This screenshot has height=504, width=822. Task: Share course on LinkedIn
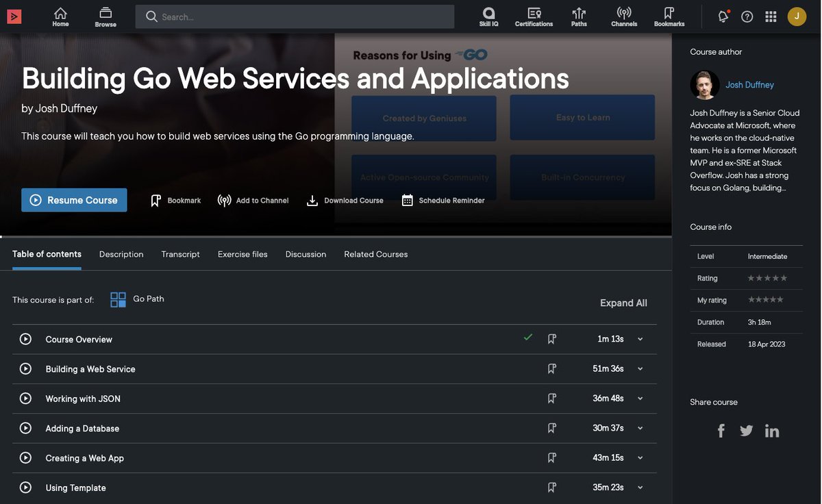pyautogui.click(x=772, y=431)
